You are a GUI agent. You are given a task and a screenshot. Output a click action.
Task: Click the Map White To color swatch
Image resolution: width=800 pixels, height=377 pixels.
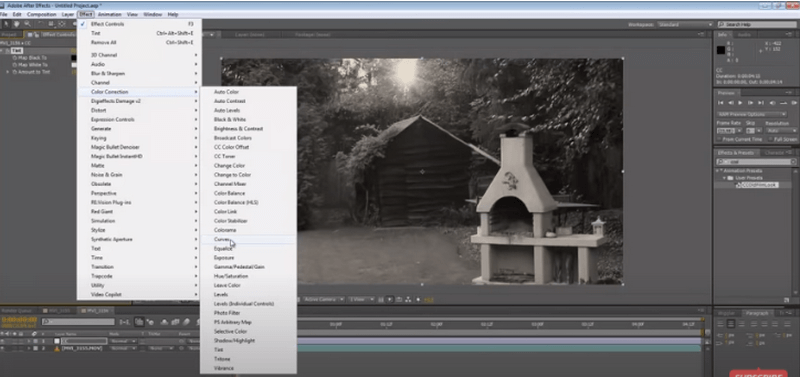click(73, 65)
